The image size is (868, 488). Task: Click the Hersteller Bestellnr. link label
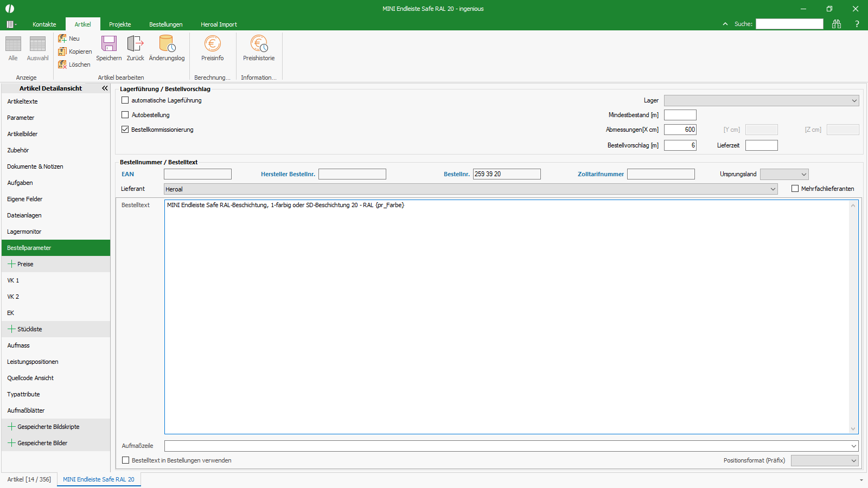point(288,174)
